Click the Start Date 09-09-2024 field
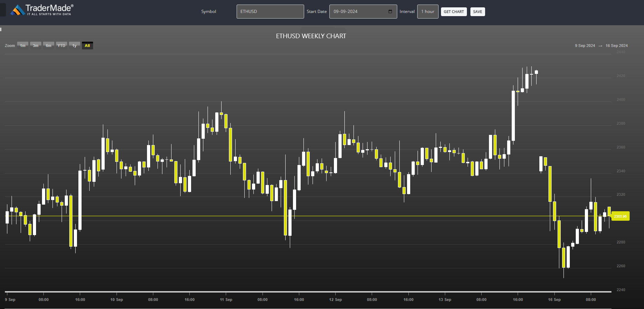Viewport: 644px width, 309px height. click(x=363, y=12)
